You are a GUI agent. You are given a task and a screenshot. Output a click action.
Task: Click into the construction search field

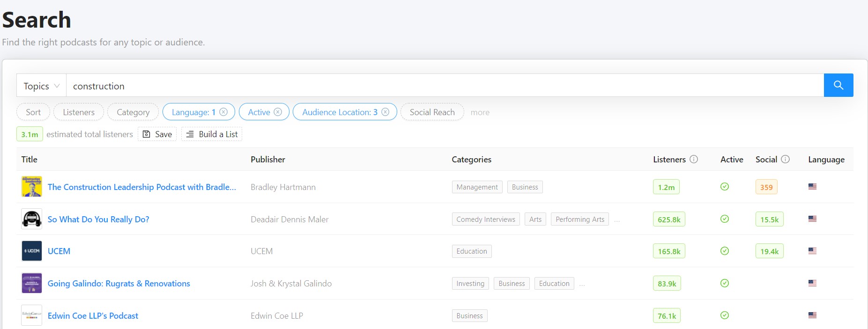coord(445,86)
